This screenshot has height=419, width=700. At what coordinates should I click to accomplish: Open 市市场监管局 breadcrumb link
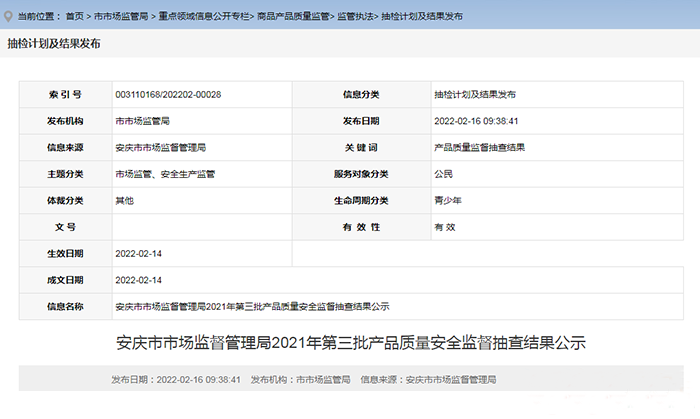[x=121, y=17]
